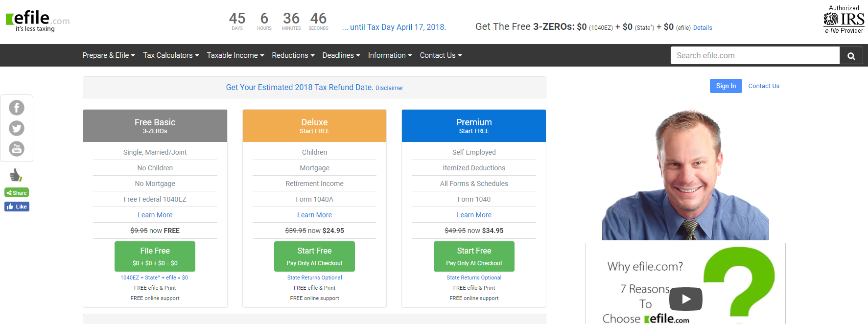
Task: Click the countdown DAYS value 45
Action: coord(237,19)
